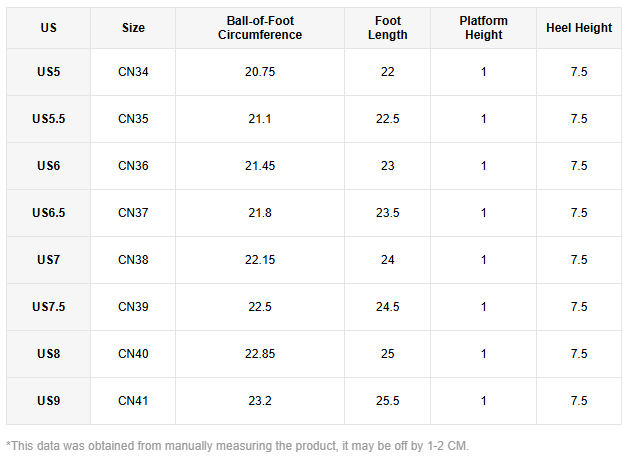627x462 pixels.
Task: Click the Heel Height column header
Action: [579, 28]
